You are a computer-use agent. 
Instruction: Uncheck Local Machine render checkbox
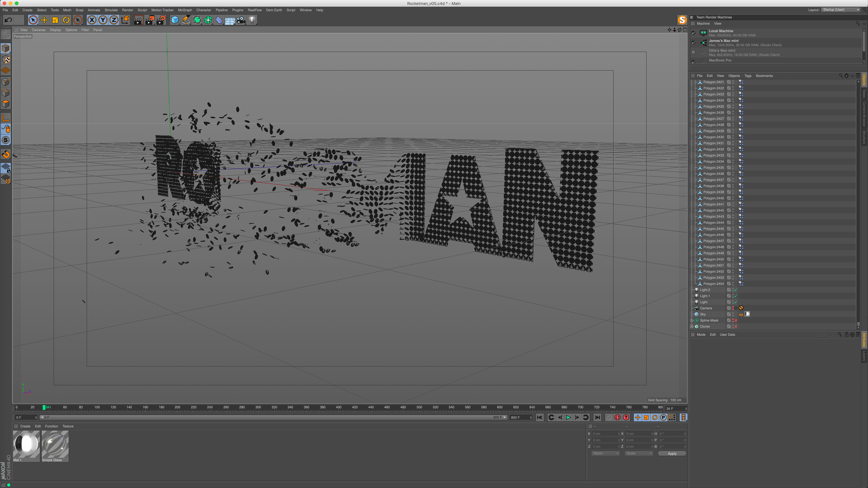coord(693,33)
